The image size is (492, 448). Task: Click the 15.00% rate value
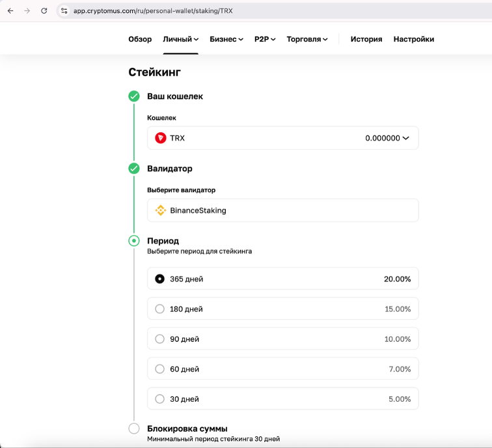click(398, 309)
